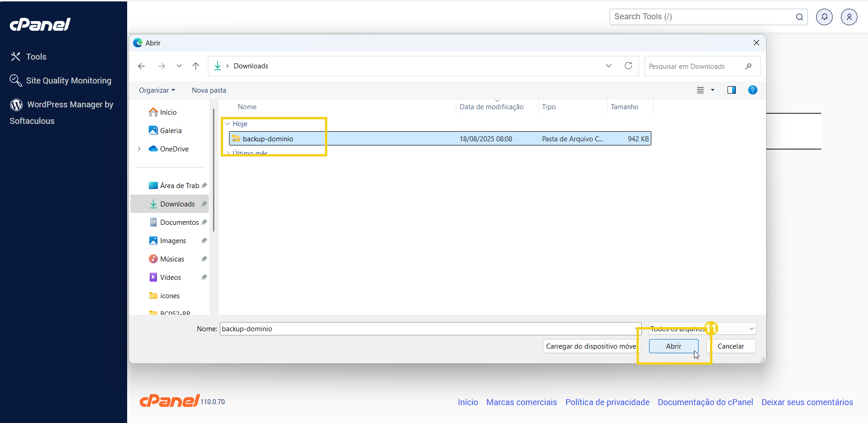Open Site Quality Monitoring
This screenshot has width=868, height=423.
coord(61,80)
